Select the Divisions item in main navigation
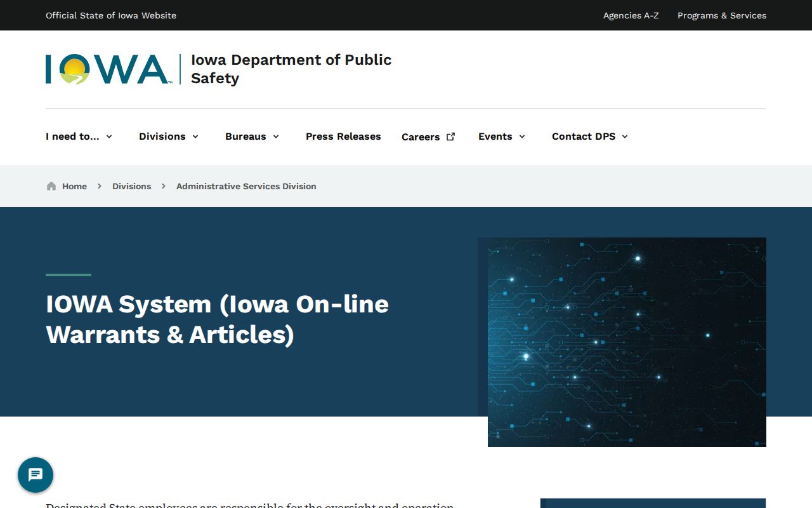Screen dimensions: 812x508 [162, 137]
